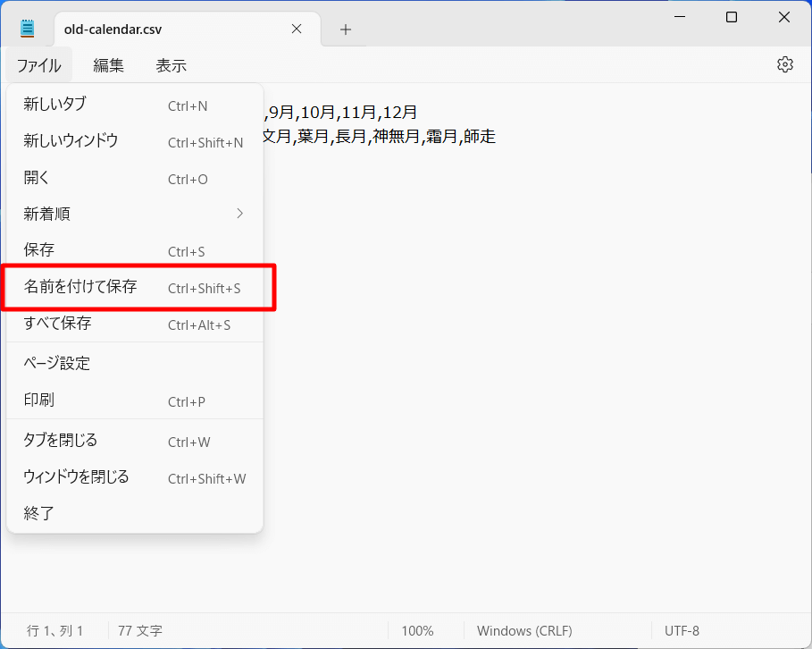Add a new tab with plus button
The width and height of the screenshot is (812, 649).
tap(346, 29)
